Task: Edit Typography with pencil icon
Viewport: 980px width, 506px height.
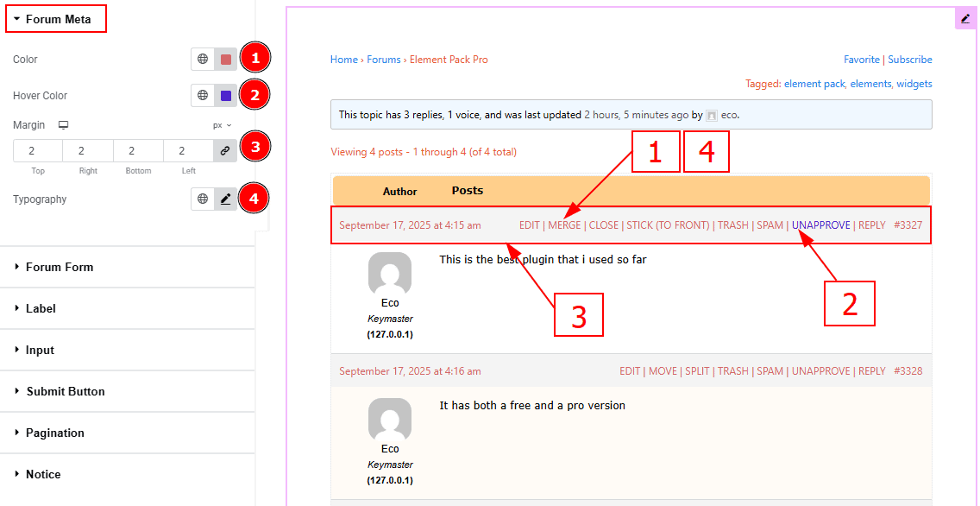Action: tap(226, 199)
